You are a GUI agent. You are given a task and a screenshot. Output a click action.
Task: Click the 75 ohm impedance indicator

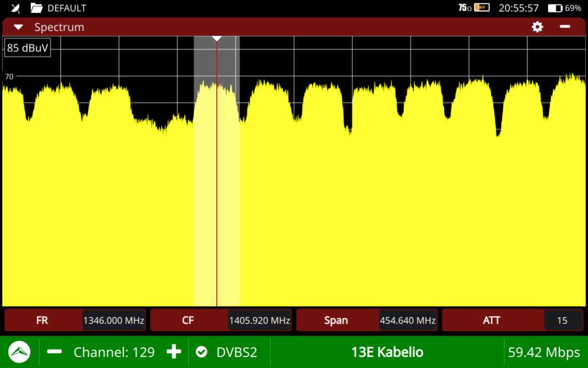[465, 8]
